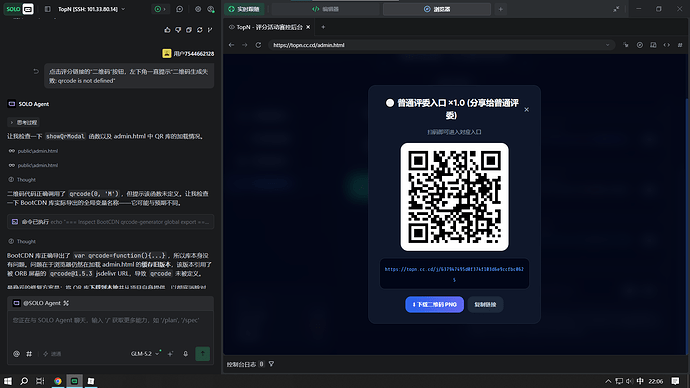Click the # context icon in chat toolbar
Viewport: 690px width, 388px height.
tap(29, 354)
